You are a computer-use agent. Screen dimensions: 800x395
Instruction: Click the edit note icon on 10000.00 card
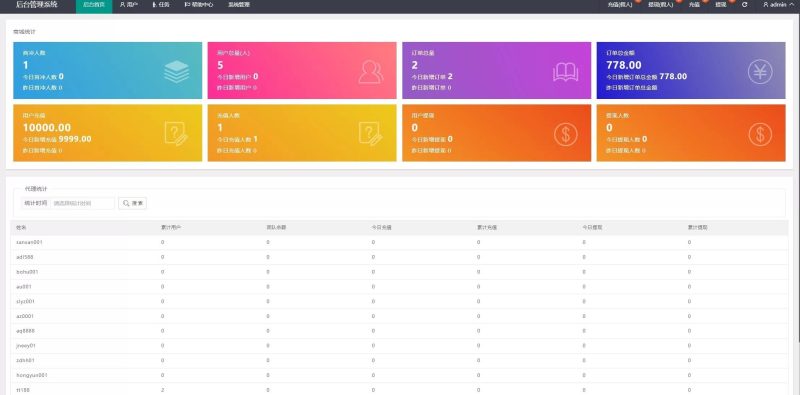177,134
